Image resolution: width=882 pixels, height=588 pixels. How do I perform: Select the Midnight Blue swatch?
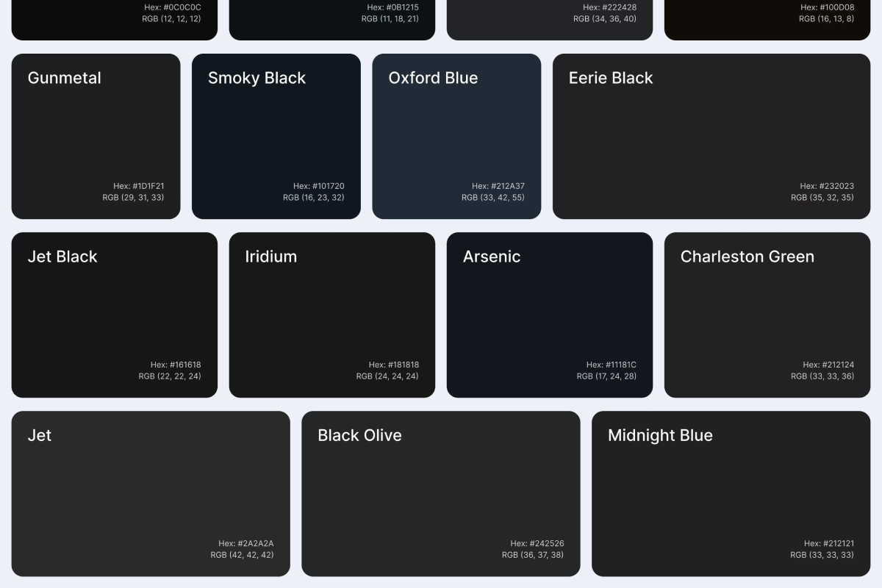pos(731,493)
